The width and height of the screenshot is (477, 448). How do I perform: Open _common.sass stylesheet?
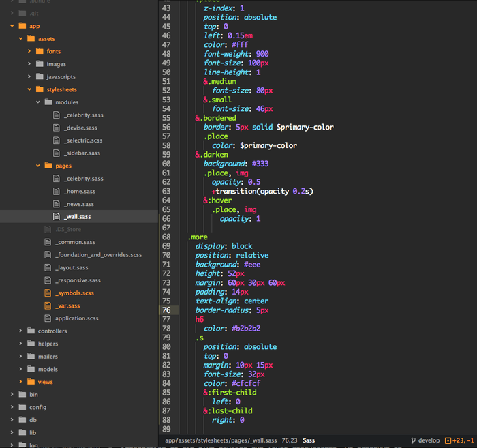pos(75,242)
